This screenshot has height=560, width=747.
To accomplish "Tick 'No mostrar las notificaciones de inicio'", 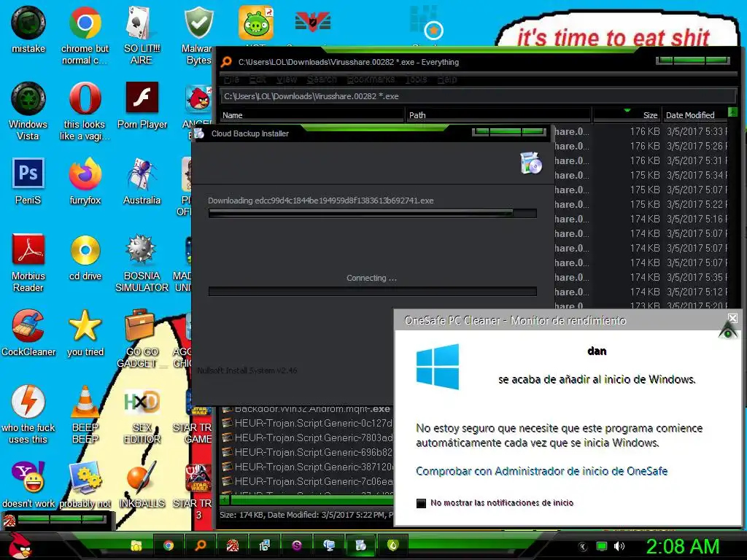I will (421, 503).
